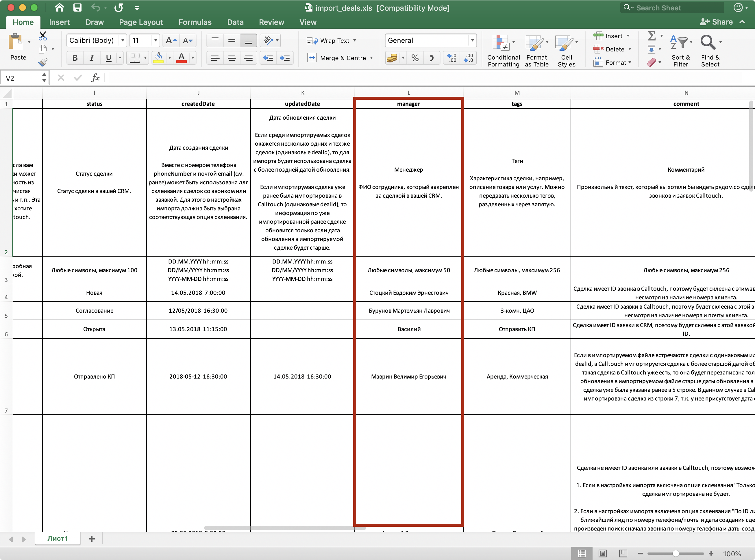
Task: Apply comma style
Action: pyautogui.click(x=432, y=58)
